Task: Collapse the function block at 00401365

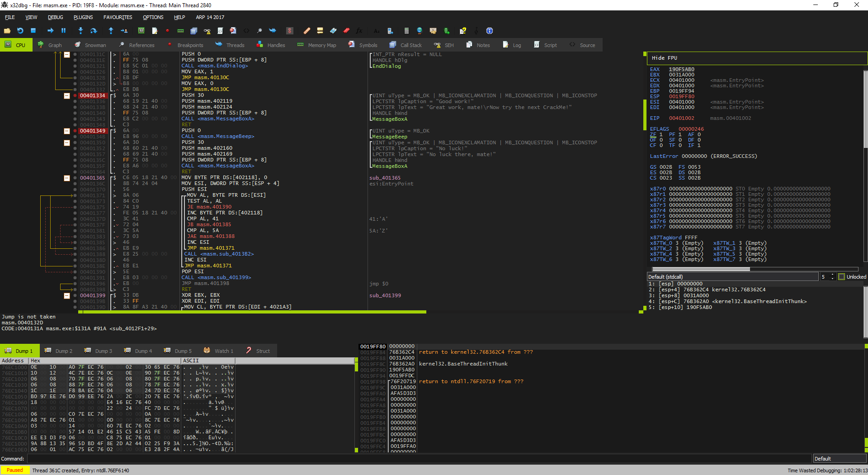Action: click(67, 178)
